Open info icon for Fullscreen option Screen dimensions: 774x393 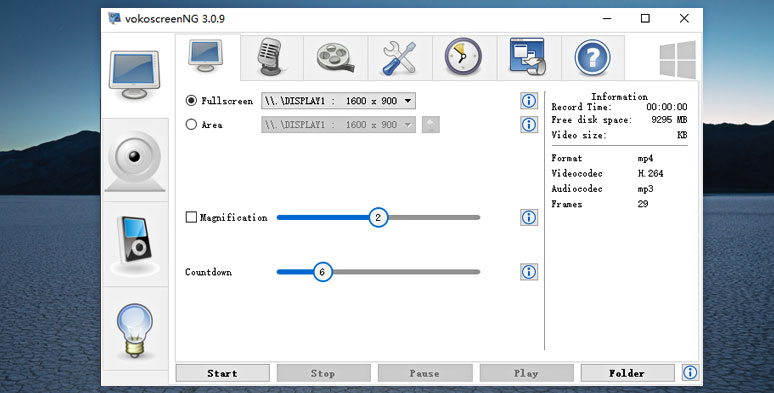tap(529, 101)
